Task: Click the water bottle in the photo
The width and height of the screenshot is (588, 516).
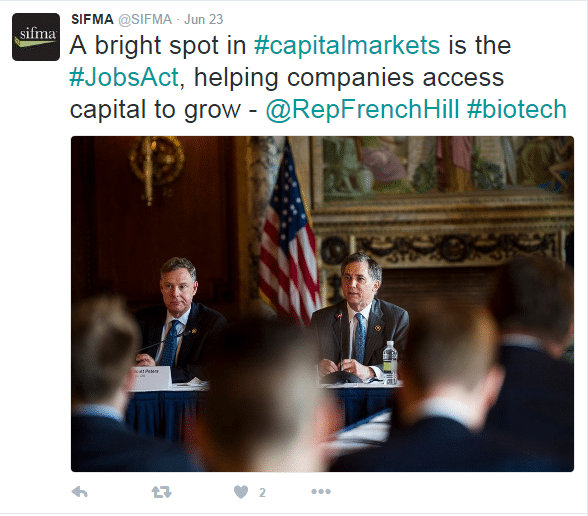Action: pyautogui.click(x=390, y=362)
